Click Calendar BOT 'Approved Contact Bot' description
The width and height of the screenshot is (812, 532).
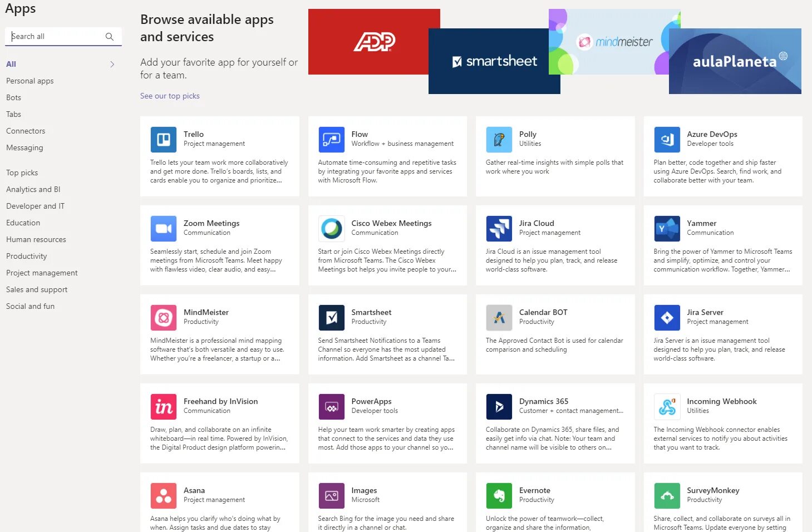pos(554,345)
